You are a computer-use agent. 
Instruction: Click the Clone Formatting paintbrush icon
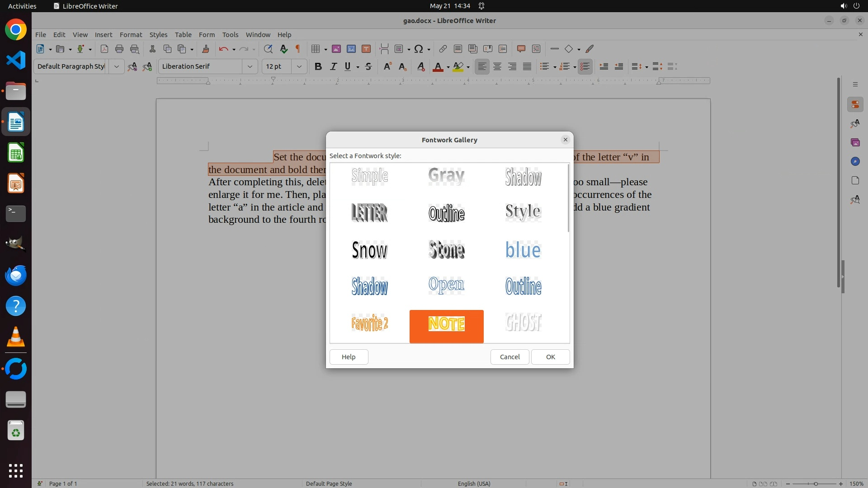click(206, 49)
